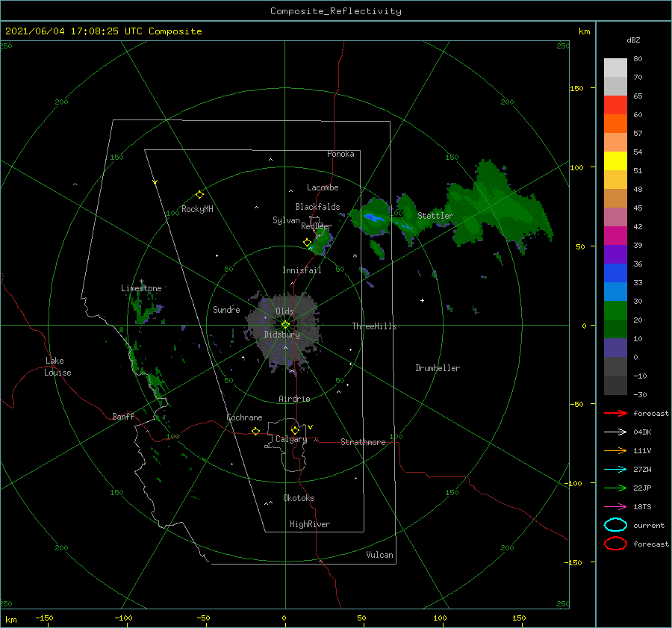The image size is (672, 628).
Task: Click the Banff label
Action: (x=123, y=416)
